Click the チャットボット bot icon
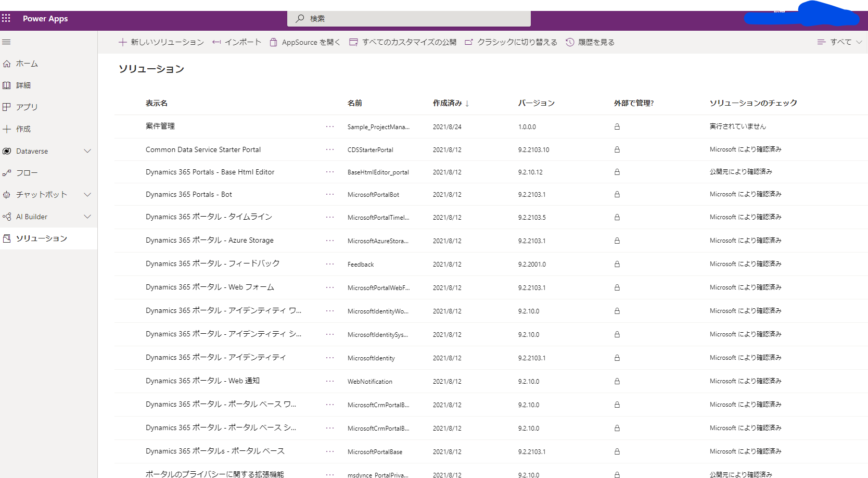868x478 pixels. point(7,195)
